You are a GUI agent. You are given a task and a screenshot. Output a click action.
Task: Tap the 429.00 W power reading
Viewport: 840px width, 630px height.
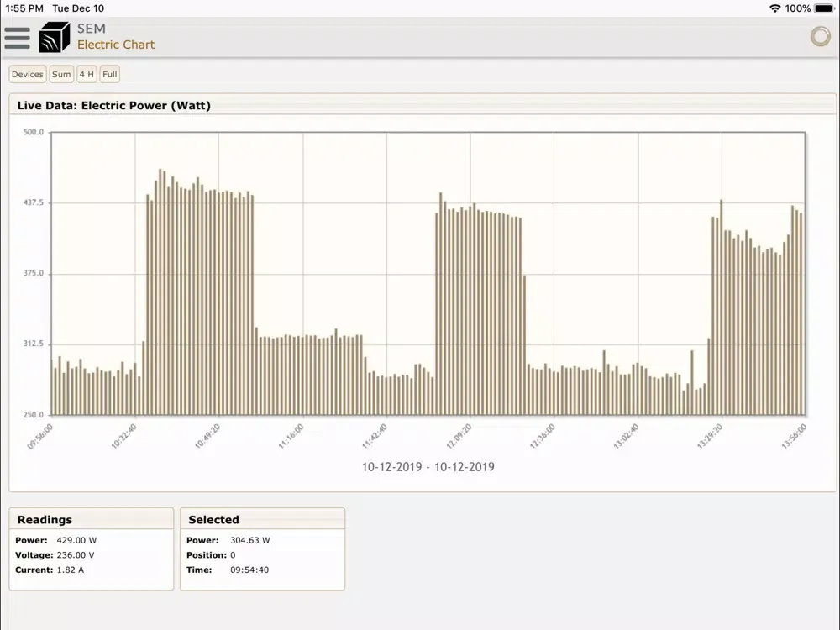point(76,540)
